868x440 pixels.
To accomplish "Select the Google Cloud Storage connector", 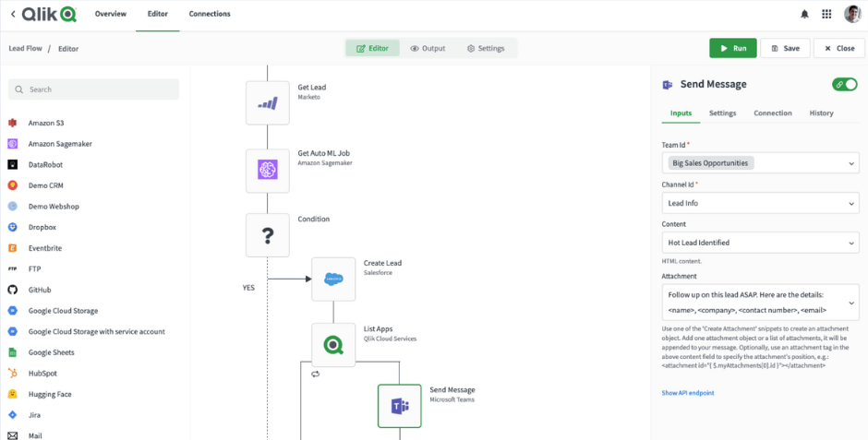I will point(63,311).
